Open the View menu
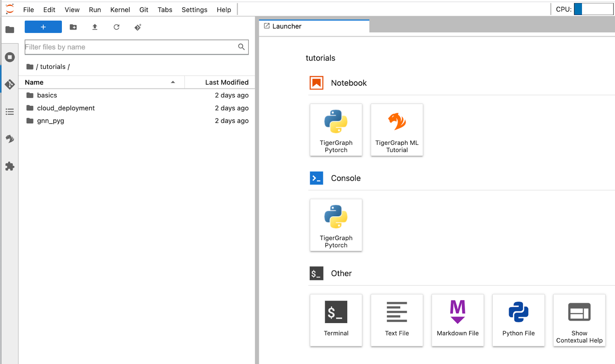The image size is (615, 364). point(72,10)
